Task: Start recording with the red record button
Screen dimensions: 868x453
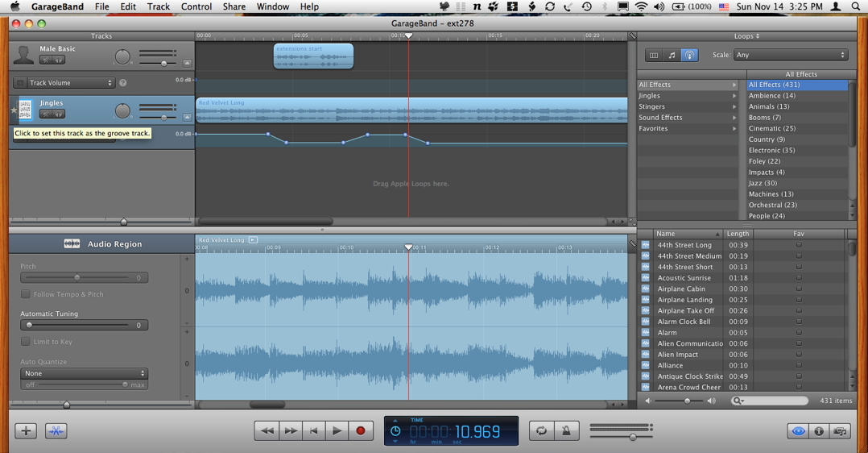Action: pos(361,430)
